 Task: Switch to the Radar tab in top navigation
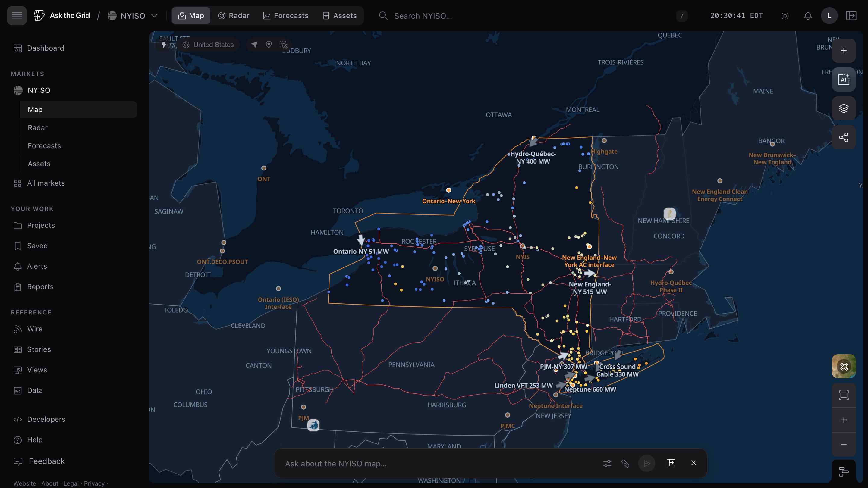234,15
